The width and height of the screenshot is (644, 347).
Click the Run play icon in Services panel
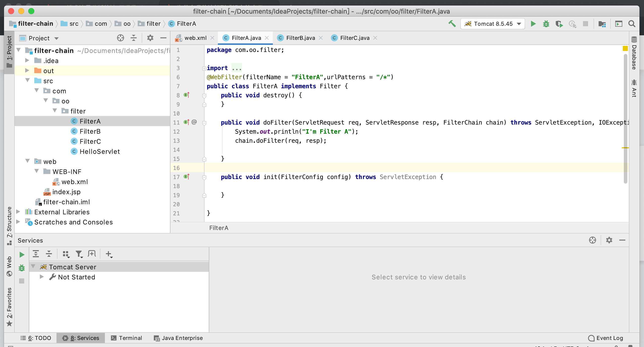22,255
